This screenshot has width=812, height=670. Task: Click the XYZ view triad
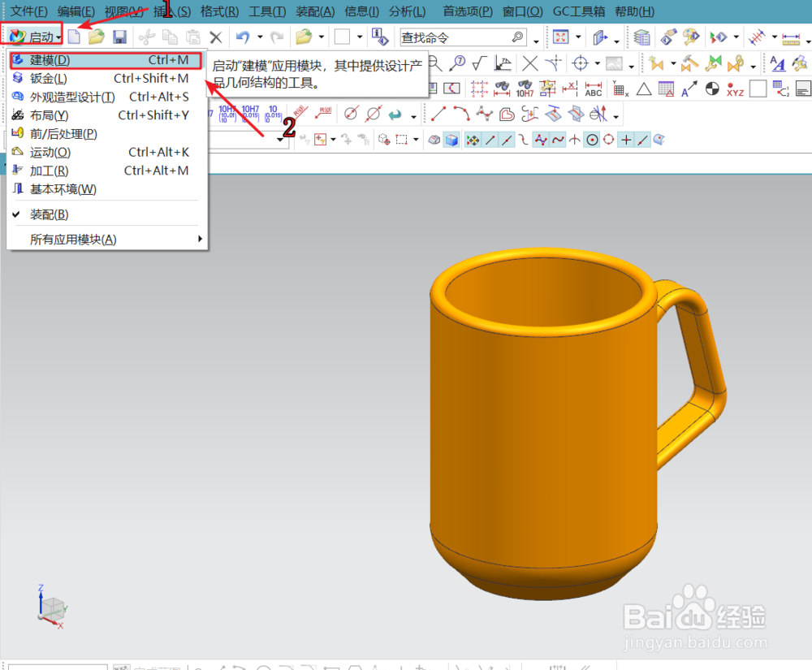point(52,607)
